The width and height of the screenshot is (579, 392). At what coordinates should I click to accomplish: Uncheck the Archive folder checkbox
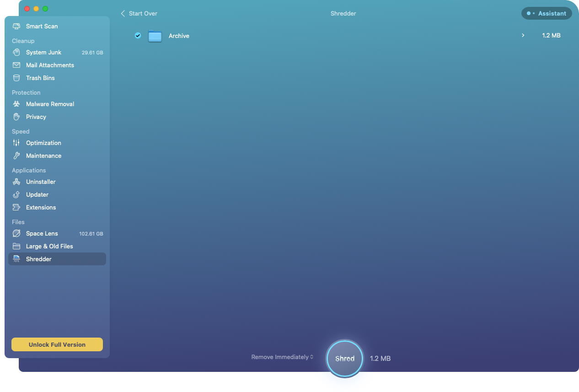coord(138,35)
